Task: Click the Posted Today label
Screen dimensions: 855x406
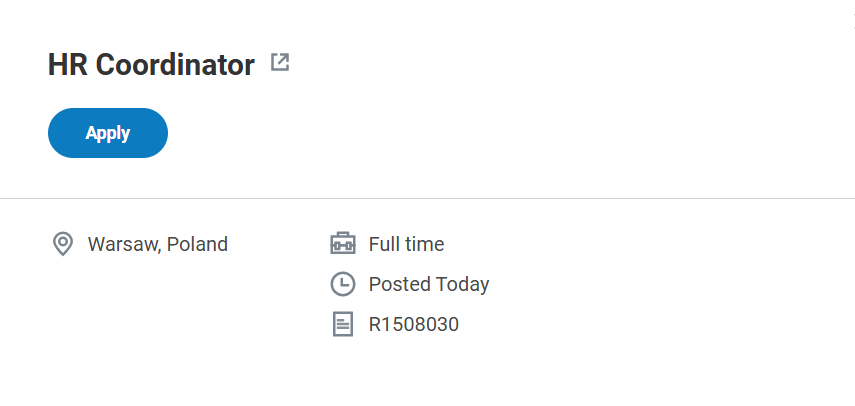Action: (429, 284)
